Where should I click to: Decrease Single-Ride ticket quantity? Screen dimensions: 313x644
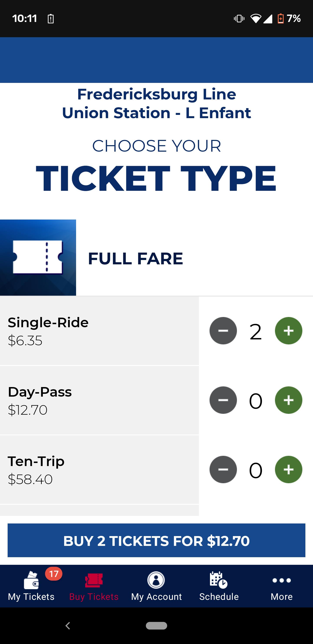pos(223,331)
